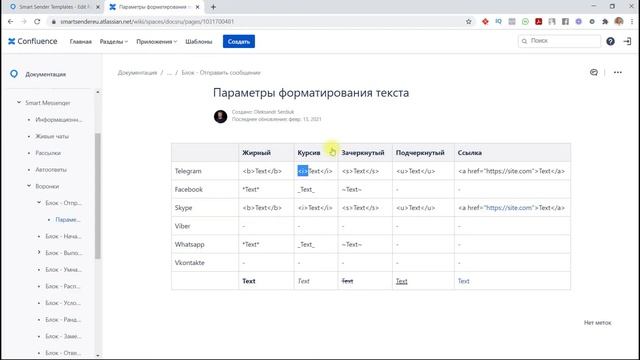This screenshot has width=640, height=360.
Task: Open Блок - Расп... in sidebar
Action: point(62,286)
